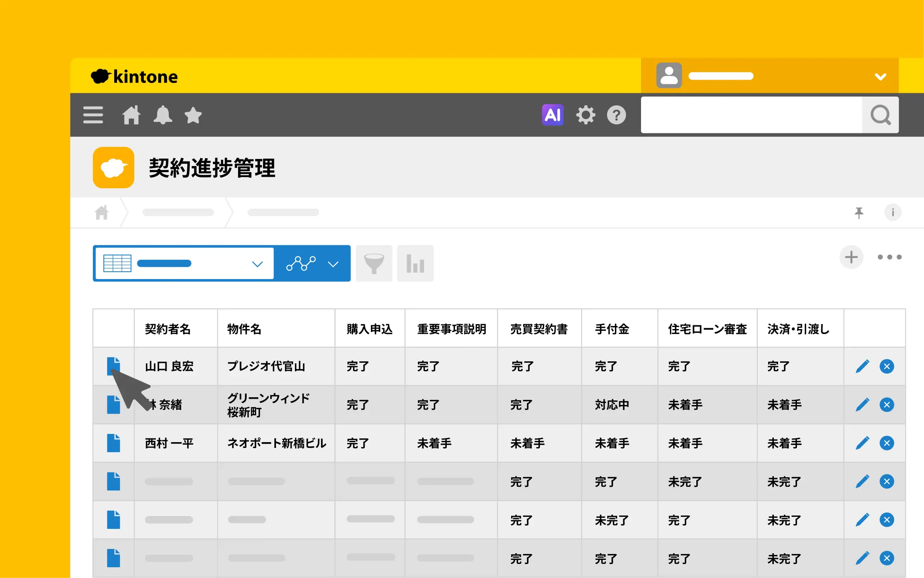Open details of the 西村 一平 record
The height and width of the screenshot is (578, 924).
(x=113, y=443)
